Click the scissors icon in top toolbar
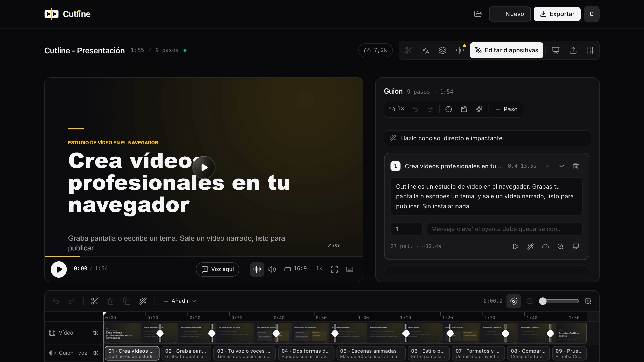Screen dimensions: 644x362 408,50
